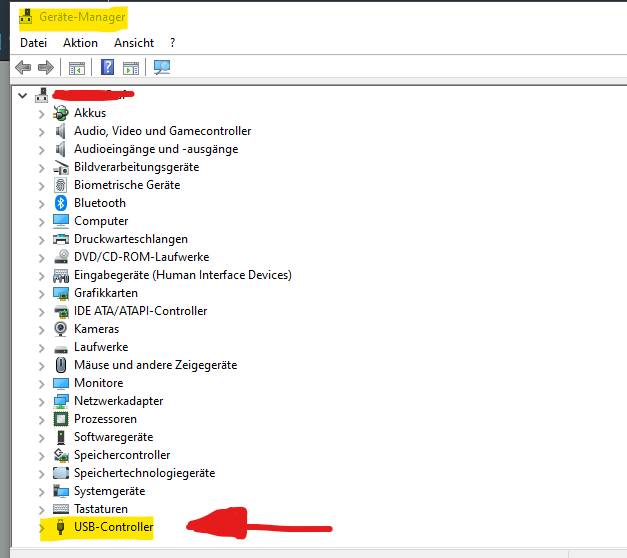Open the ? help menu
The height and width of the screenshot is (558, 627).
(x=172, y=43)
